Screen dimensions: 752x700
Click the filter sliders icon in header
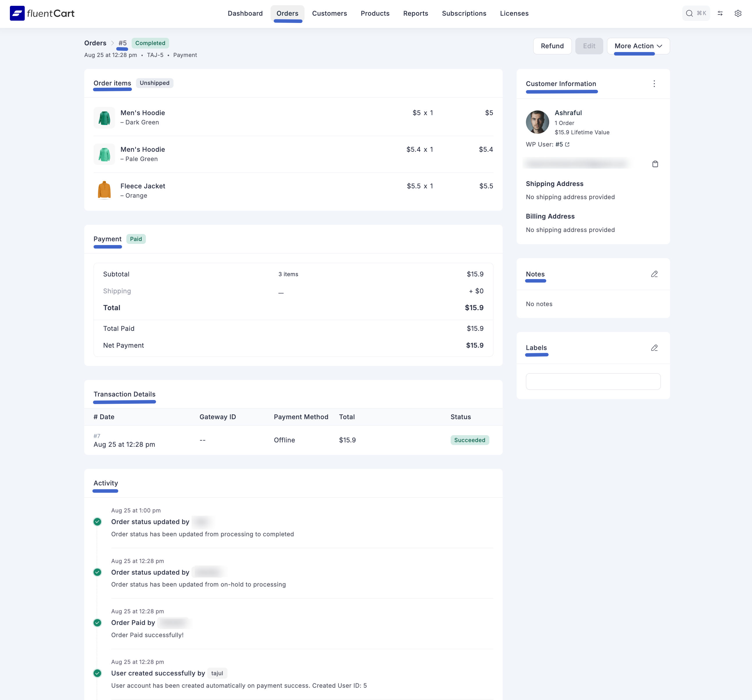coord(720,13)
